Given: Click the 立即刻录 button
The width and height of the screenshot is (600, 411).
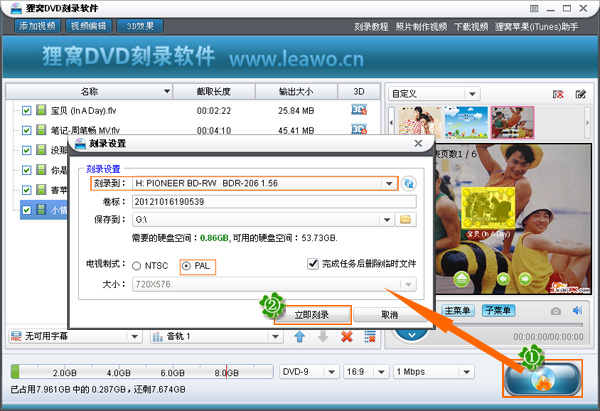Looking at the screenshot, I should coord(312,315).
